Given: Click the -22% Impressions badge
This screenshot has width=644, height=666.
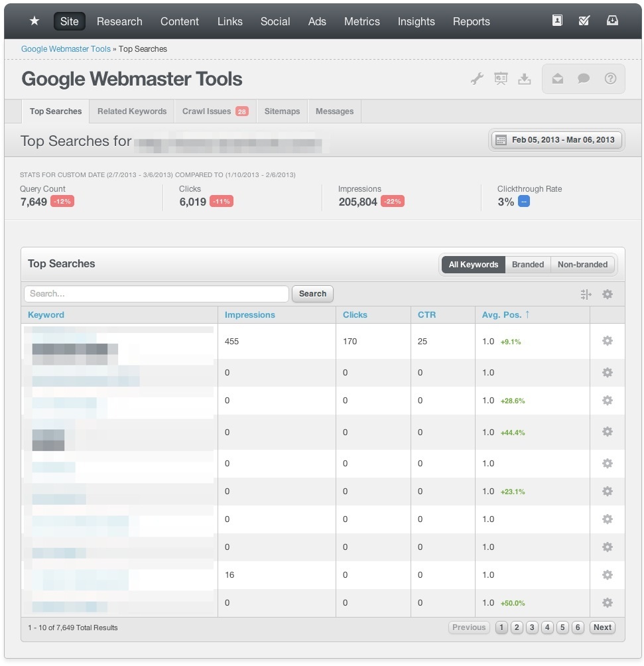Looking at the screenshot, I should (393, 202).
